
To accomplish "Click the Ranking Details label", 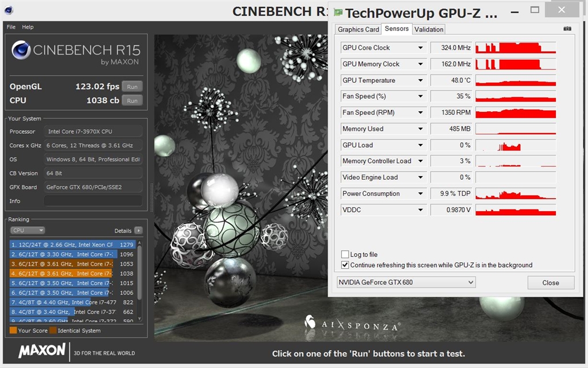I will pyautogui.click(x=123, y=231).
